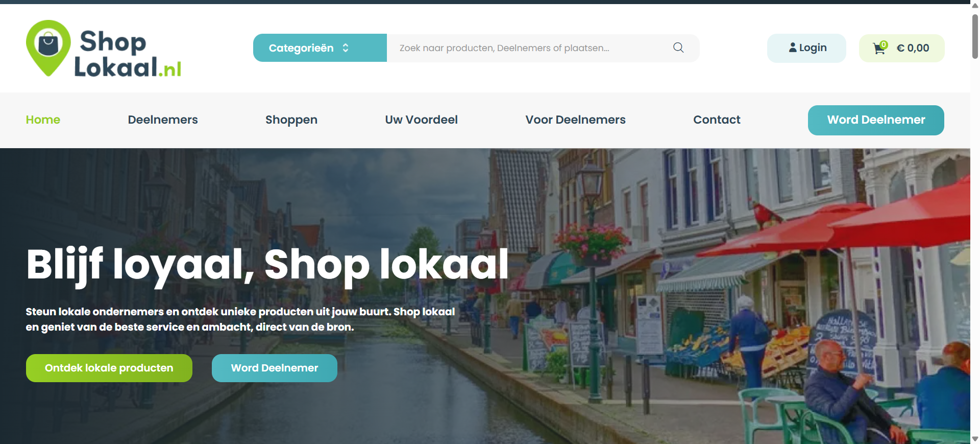Click the page scrollbar down arrow

coord(975,439)
